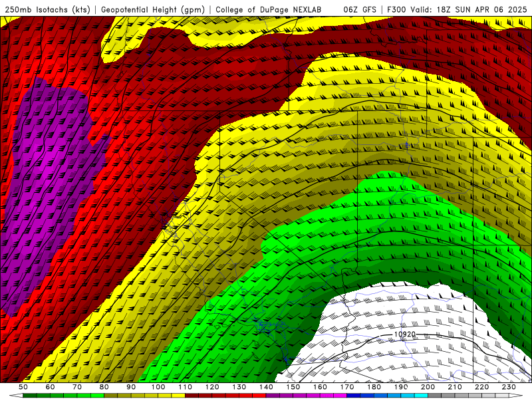
Task: Click the '140' tick label on color bar
Action: (x=267, y=387)
